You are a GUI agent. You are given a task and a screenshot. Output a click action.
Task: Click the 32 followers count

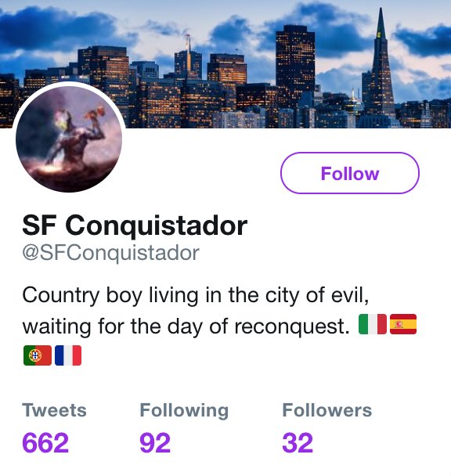coord(298,442)
